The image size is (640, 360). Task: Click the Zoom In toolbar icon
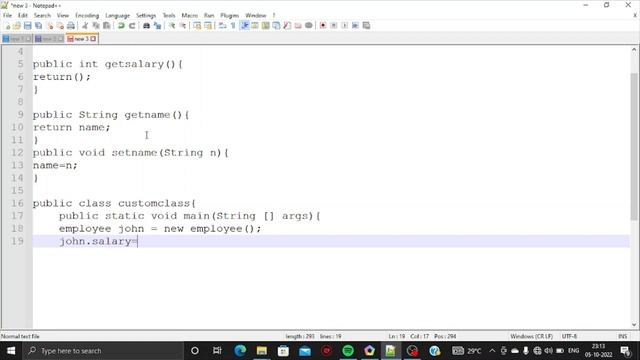point(171,26)
